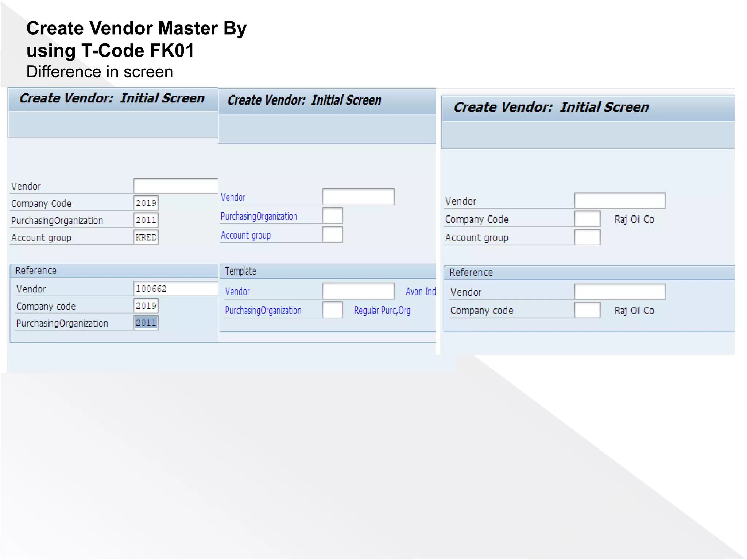Select middle screen PurchasingOrganization empty field

(x=333, y=216)
